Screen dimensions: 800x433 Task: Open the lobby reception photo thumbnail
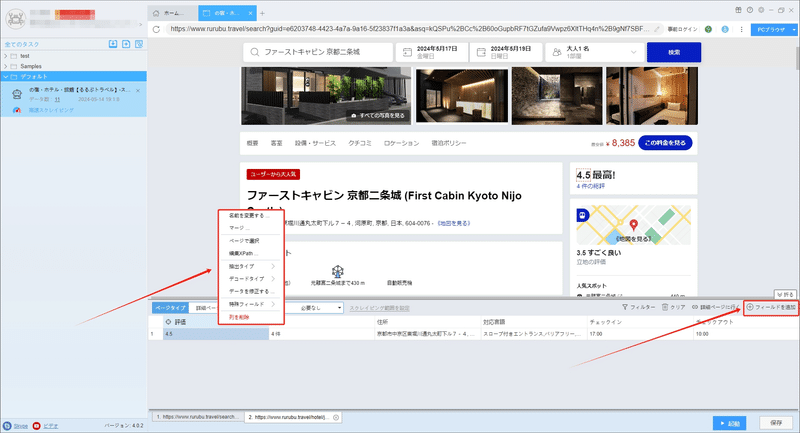462,95
